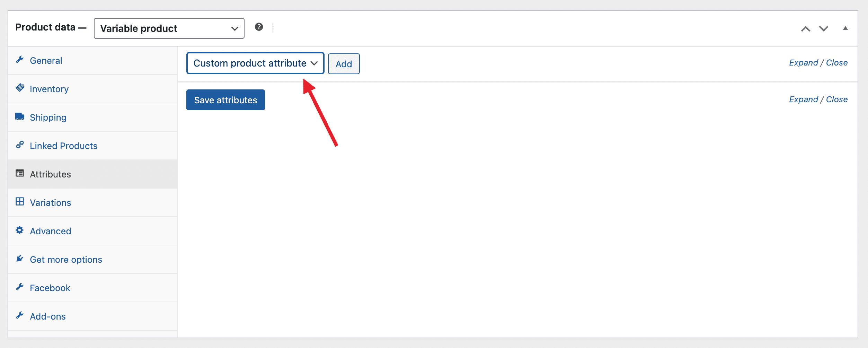This screenshot has height=348, width=868.
Task: Select the Variations grid icon
Action: point(20,202)
